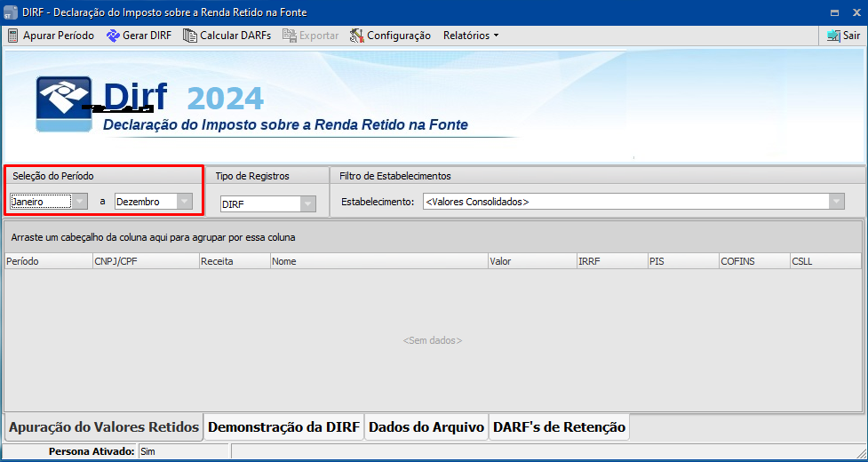Viewport: 868px width, 462px height.
Task: Open Configuração tools icon
Action: point(356,36)
